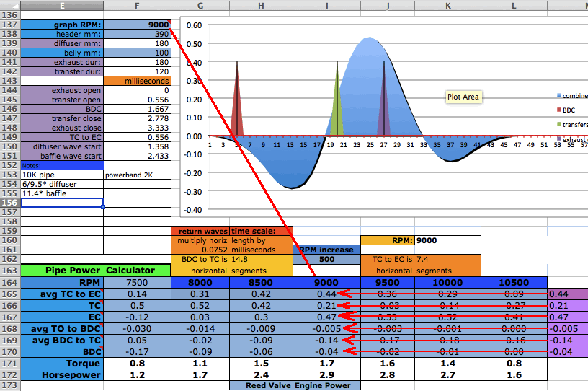The height and width of the screenshot is (391, 588).
Task: Select the row 163 header
Action: (x=10, y=271)
